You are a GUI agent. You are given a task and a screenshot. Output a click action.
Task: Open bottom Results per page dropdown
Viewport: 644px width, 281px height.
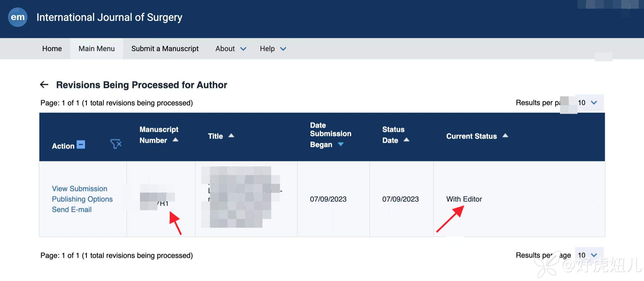[589, 255]
